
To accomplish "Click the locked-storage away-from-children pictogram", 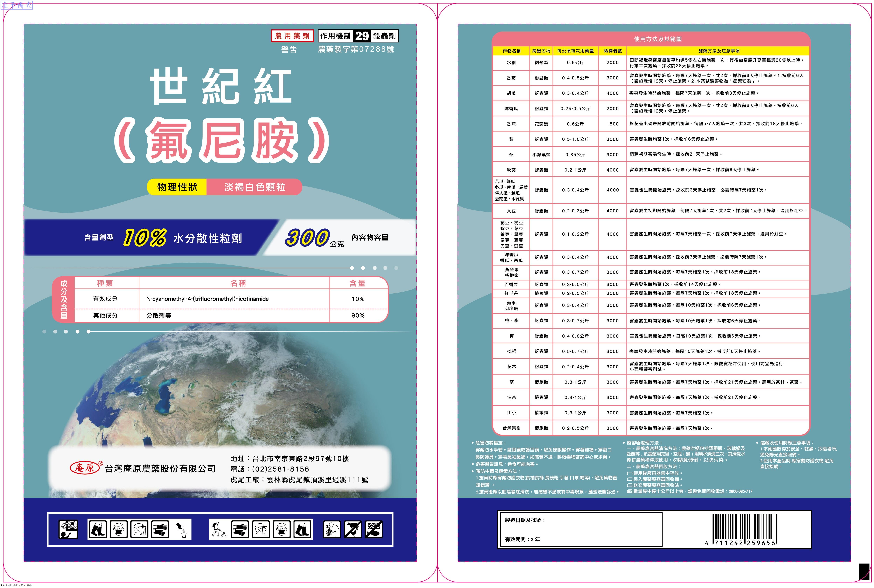I will pyautogui.click(x=68, y=529).
